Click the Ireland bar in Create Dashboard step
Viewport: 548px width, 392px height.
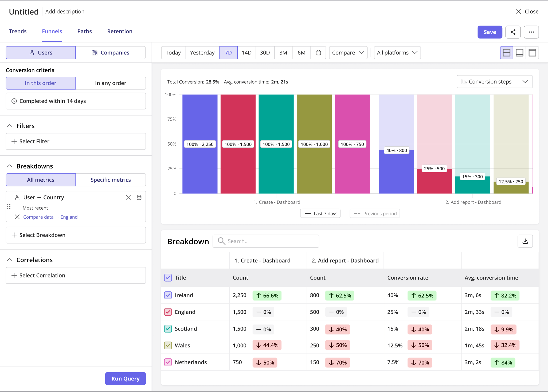(200, 144)
